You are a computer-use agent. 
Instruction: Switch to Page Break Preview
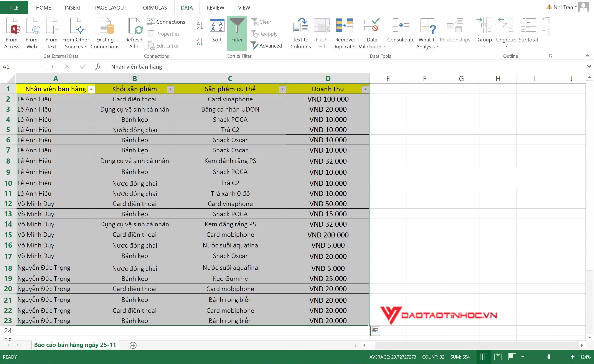pyautogui.click(x=511, y=357)
